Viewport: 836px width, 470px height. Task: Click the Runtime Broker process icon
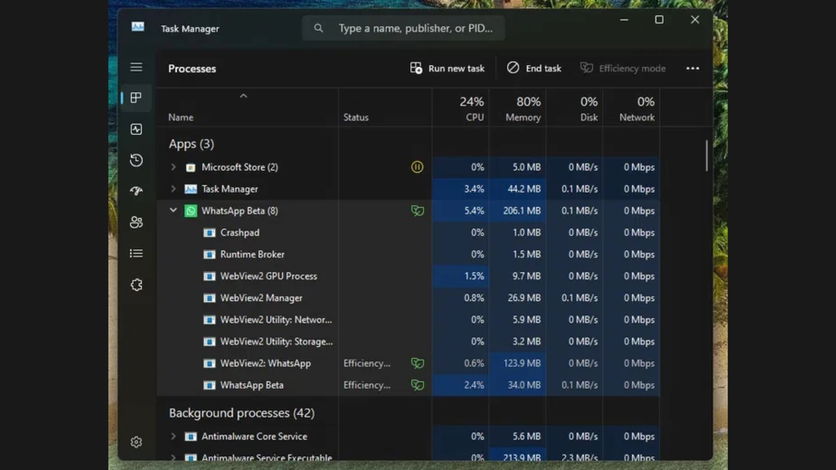210,254
